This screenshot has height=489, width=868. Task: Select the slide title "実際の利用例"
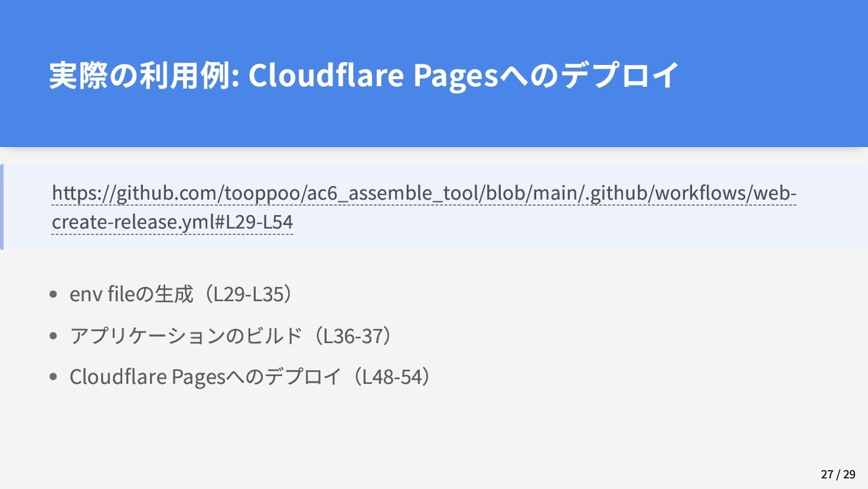coord(139,75)
